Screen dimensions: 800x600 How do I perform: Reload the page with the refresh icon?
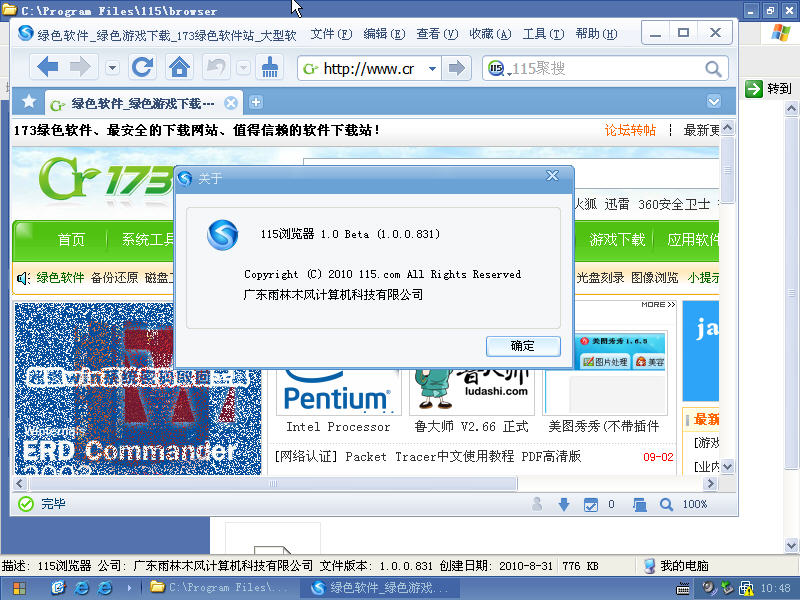142,67
